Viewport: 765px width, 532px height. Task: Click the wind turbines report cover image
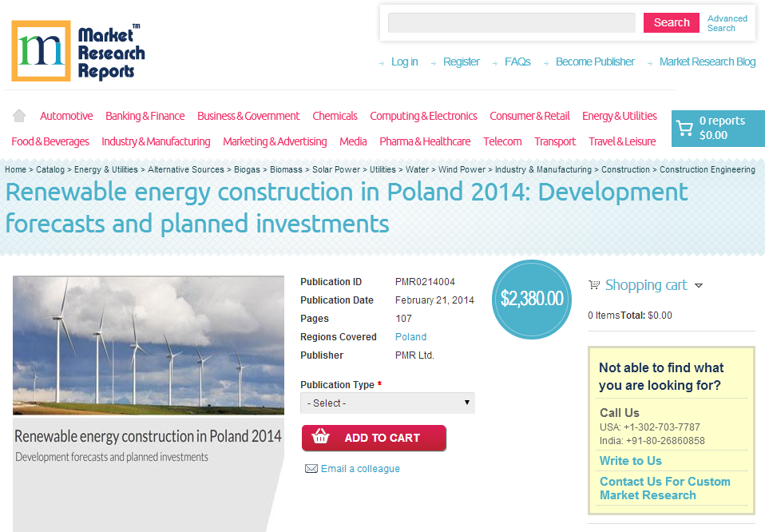point(149,345)
